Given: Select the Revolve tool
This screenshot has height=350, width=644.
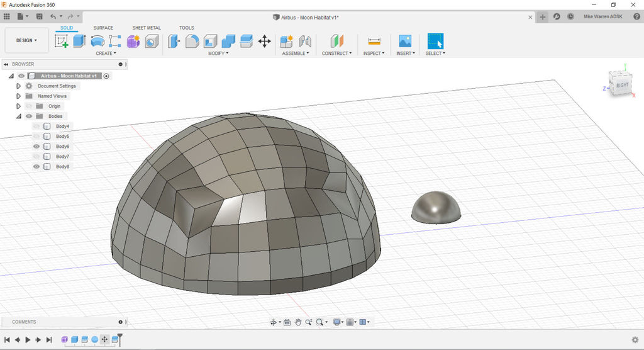Looking at the screenshot, I should 97,42.
